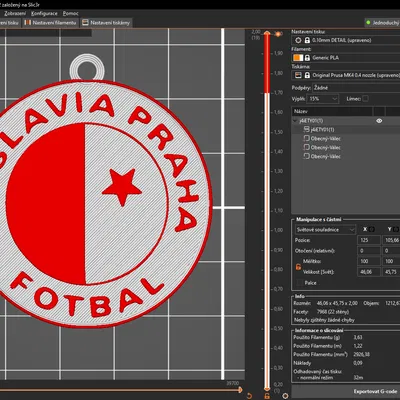Open the Pomoc menu
This screenshot has width=400, height=400.
click(x=71, y=14)
